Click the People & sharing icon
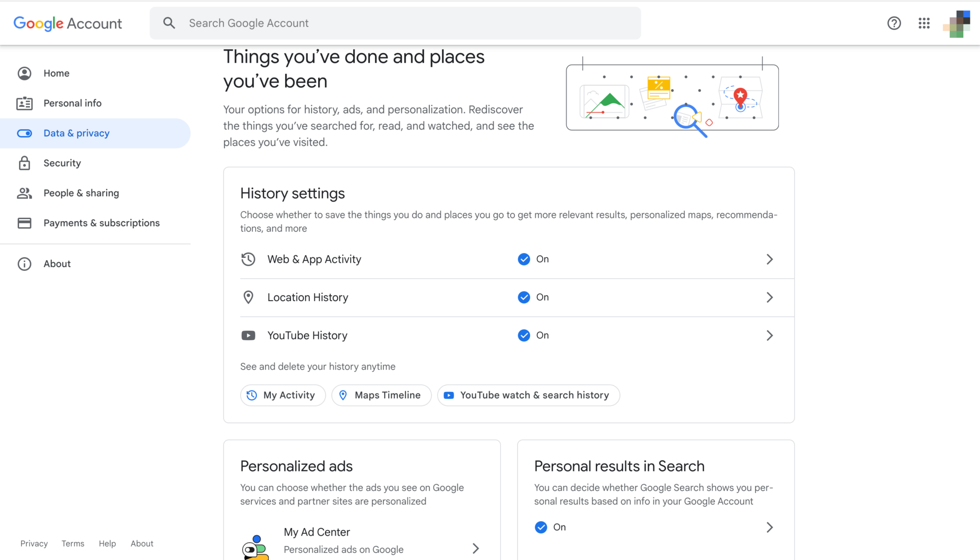The image size is (980, 560). click(x=24, y=193)
